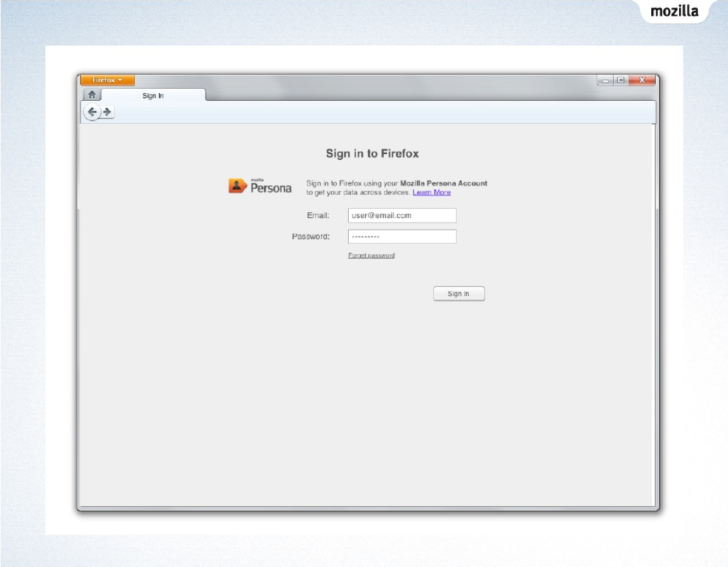Go back with the back arrow
The width and height of the screenshot is (728, 567).
tap(92, 112)
